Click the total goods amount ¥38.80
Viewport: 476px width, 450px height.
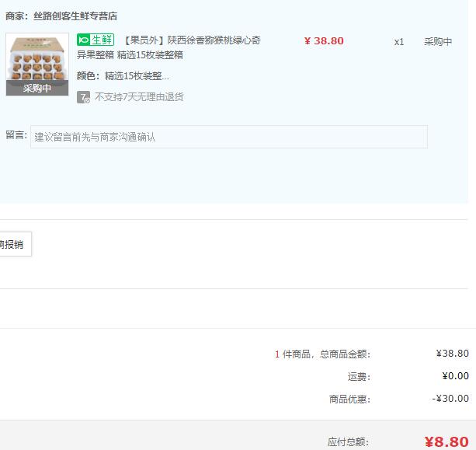click(452, 354)
